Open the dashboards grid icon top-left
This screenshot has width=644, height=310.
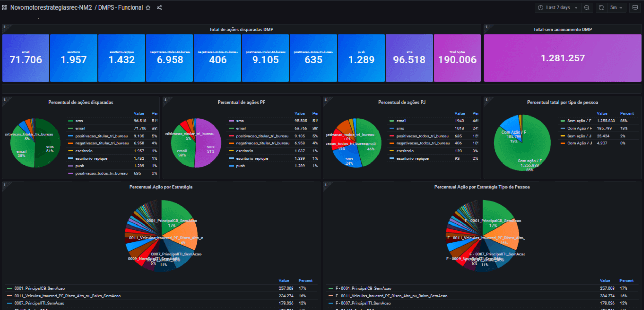(5, 7)
